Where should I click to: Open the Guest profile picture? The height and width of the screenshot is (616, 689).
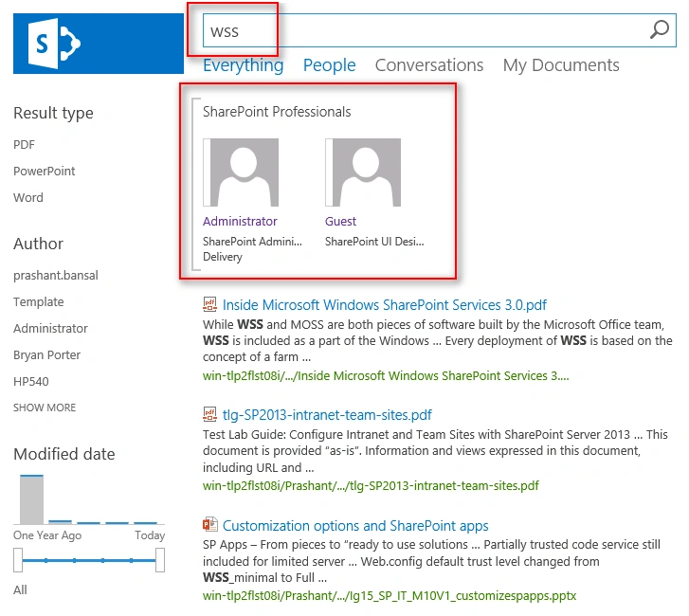[x=363, y=172]
